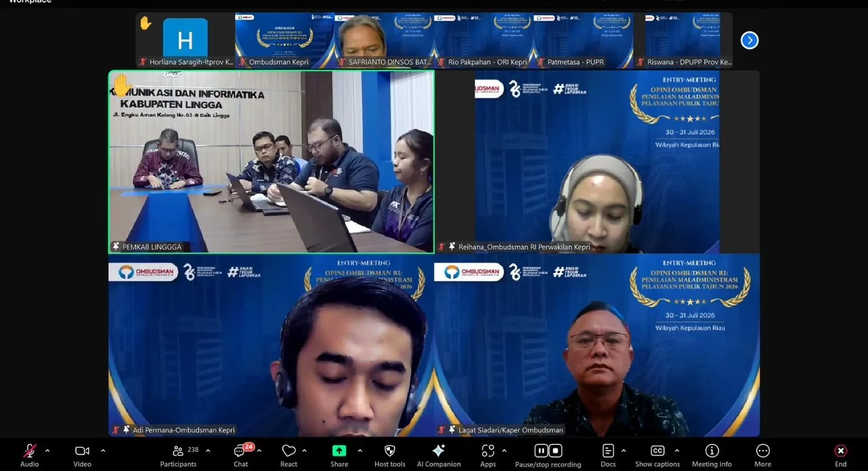Screen dimensions: 868x471
Task: Click the red End meeting button
Action: [x=841, y=455]
